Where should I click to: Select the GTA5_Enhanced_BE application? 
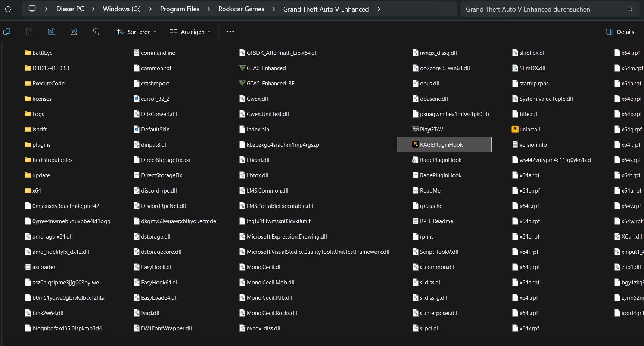point(267,83)
